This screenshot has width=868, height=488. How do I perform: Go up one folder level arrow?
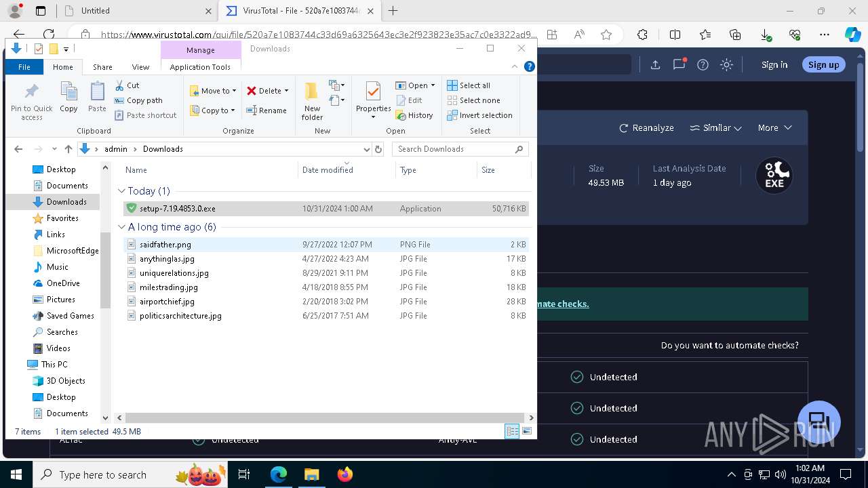(68, 149)
